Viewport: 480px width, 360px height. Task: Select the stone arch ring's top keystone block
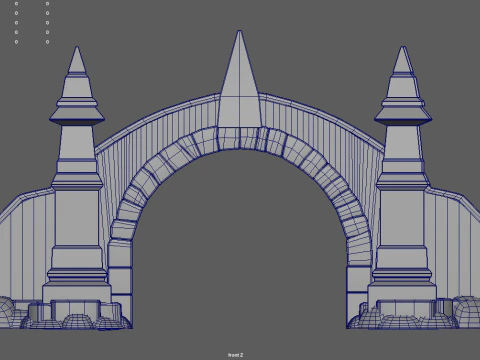(239, 138)
